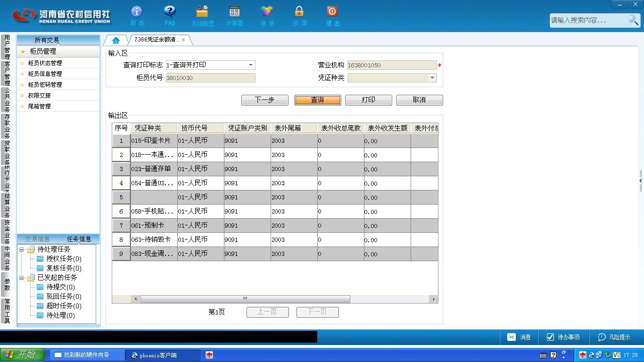Viewport: 644px width, 362px height.
Task: Open 待办事项 in the status bar
Action: tap(563, 337)
